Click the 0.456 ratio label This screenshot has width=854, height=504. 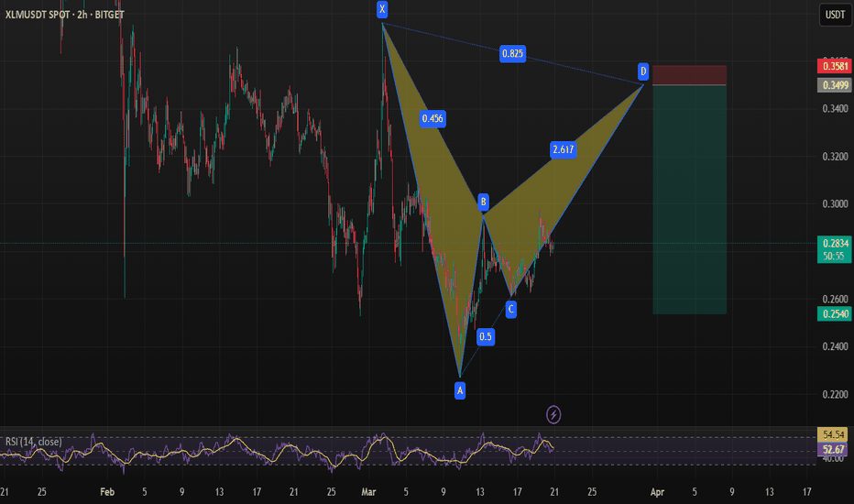point(432,119)
